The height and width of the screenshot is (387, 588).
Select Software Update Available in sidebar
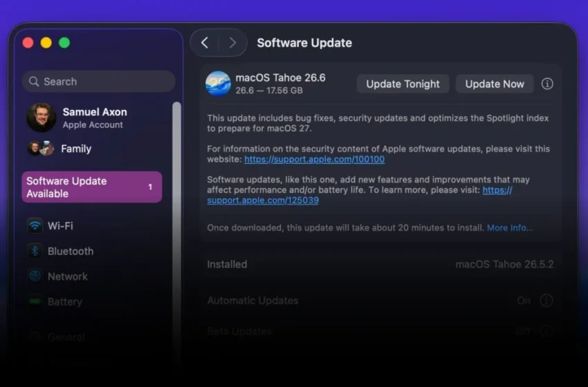(92, 187)
